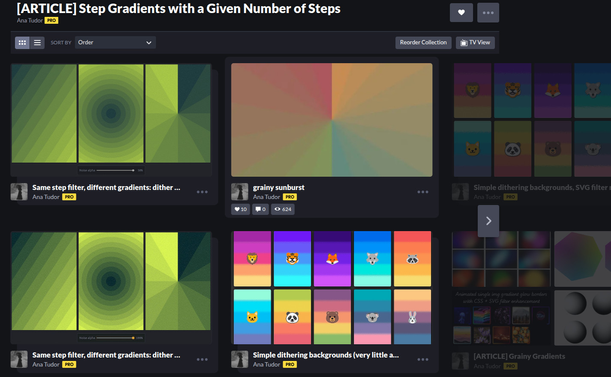
Task: Click the Reorder Collection button
Action: [x=423, y=42]
